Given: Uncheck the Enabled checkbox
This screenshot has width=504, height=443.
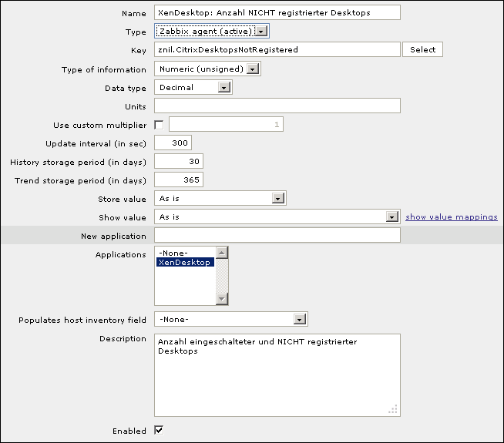Looking at the screenshot, I should [x=160, y=430].
